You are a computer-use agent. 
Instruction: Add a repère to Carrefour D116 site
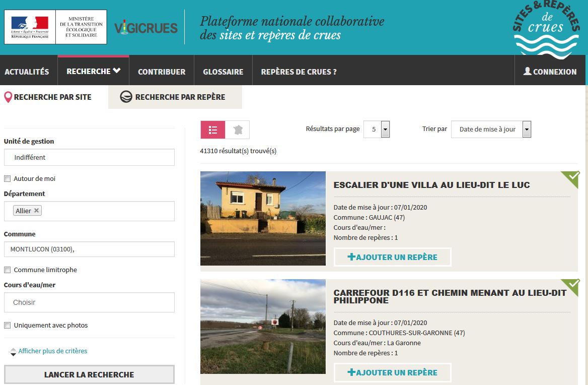pyautogui.click(x=392, y=372)
